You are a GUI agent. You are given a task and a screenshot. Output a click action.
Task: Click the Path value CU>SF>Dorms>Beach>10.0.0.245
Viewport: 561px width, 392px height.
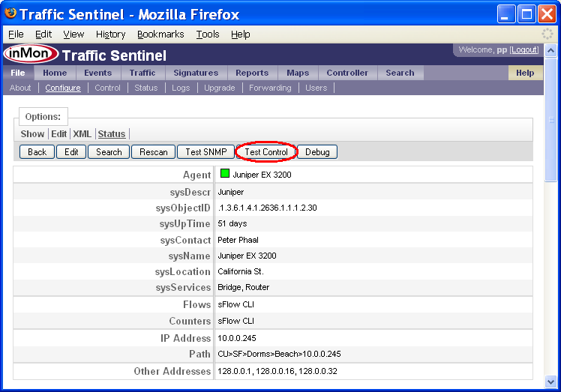(x=279, y=354)
